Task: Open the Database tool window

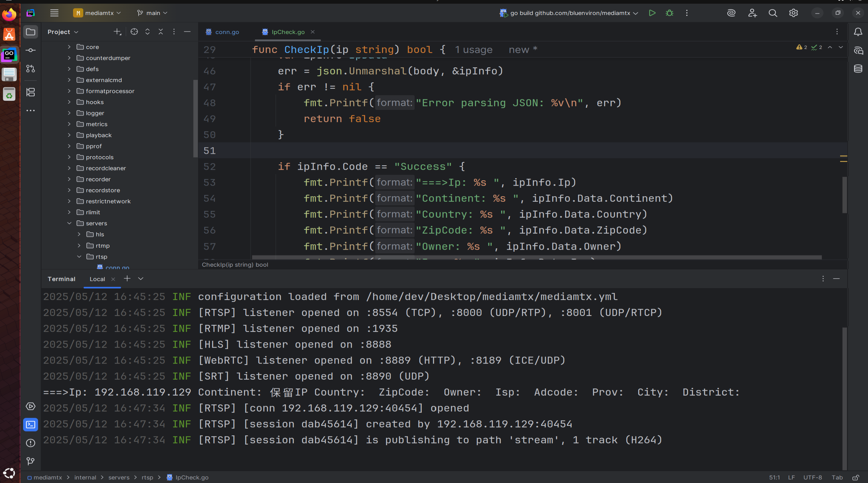Action: pyautogui.click(x=858, y=69)
